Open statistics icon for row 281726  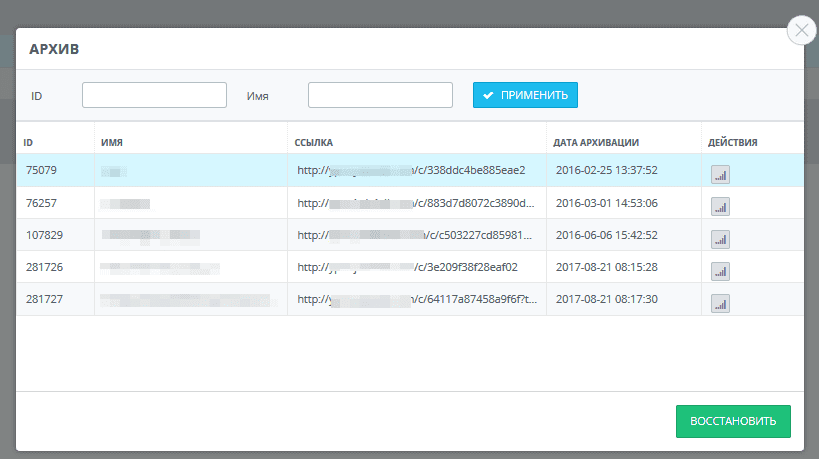720,271
